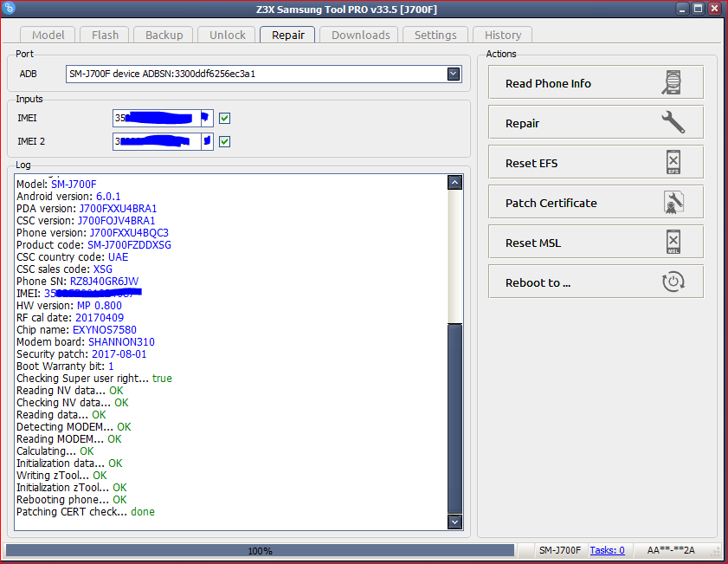Click Boot Warranty bit: 1 line
This screenshot has width=728, height=564.
pyautogui.click(x=65, y=366)
